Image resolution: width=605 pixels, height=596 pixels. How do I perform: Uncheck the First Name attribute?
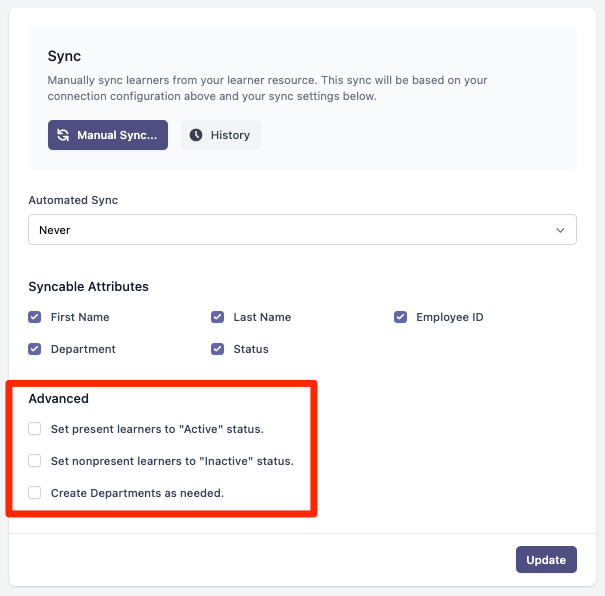pyautogui.click(x=35, y=317)
